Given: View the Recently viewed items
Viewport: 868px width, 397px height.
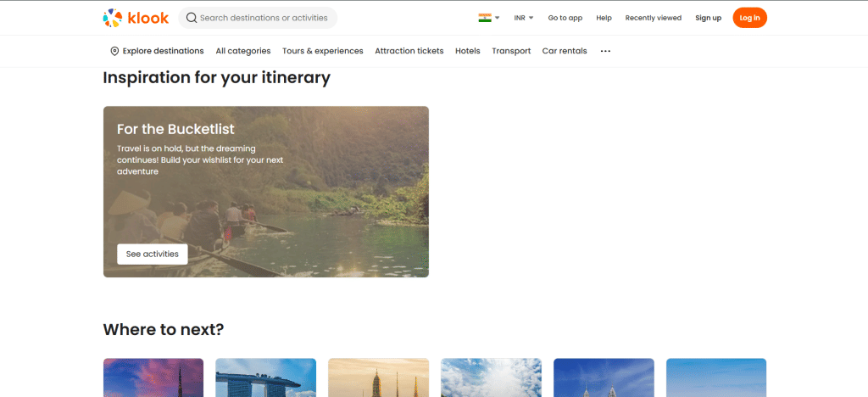Looking at the screenshot, I should point(653,18).
